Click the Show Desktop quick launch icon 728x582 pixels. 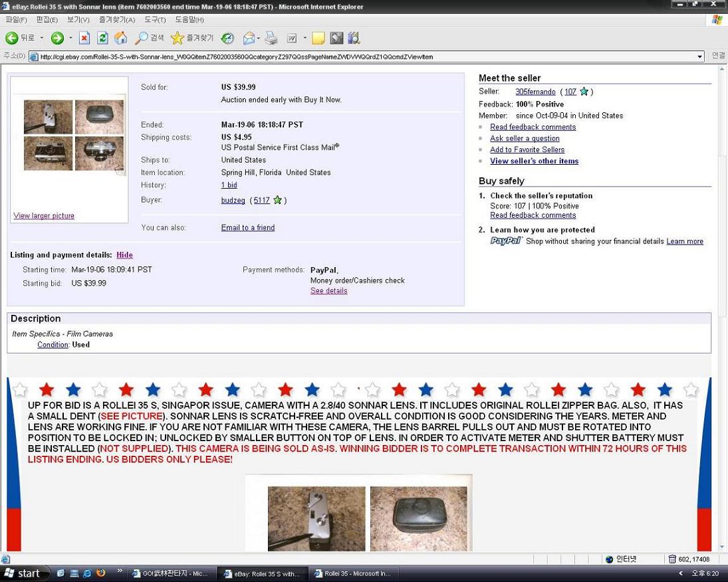[74, 573]
